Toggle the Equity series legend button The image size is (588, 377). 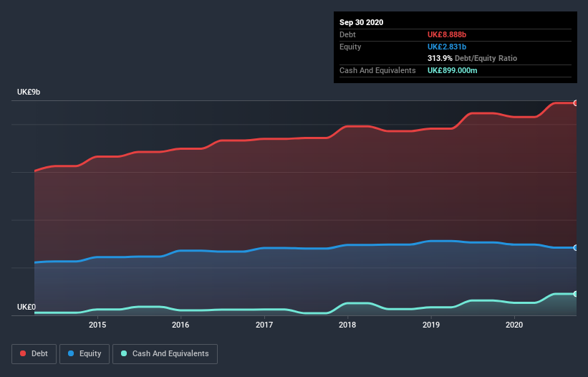pyautogui.click(x=85, y=354)
